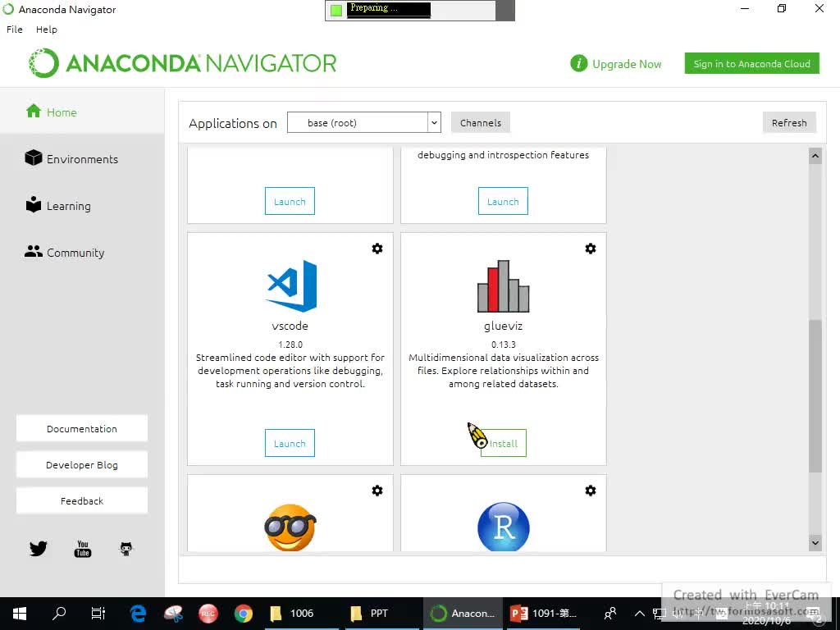Open the Anaconda YouTube link icon
Image resolution: width=840 pixels, height=630 pixels.
click(83, 549)
